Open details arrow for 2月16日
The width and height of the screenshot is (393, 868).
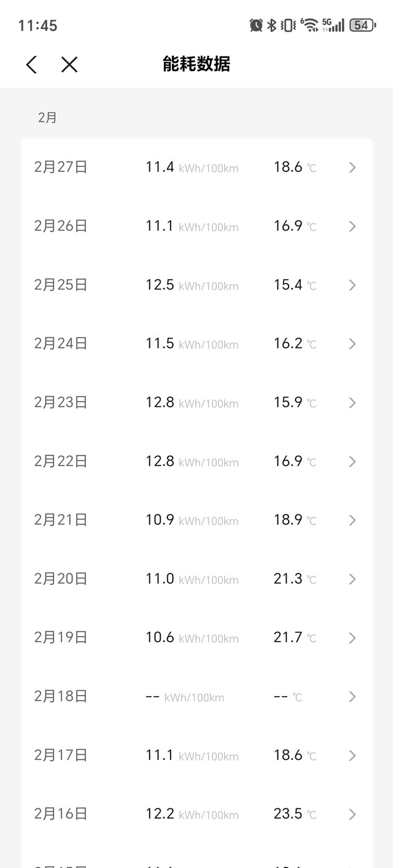pos(352,813)
